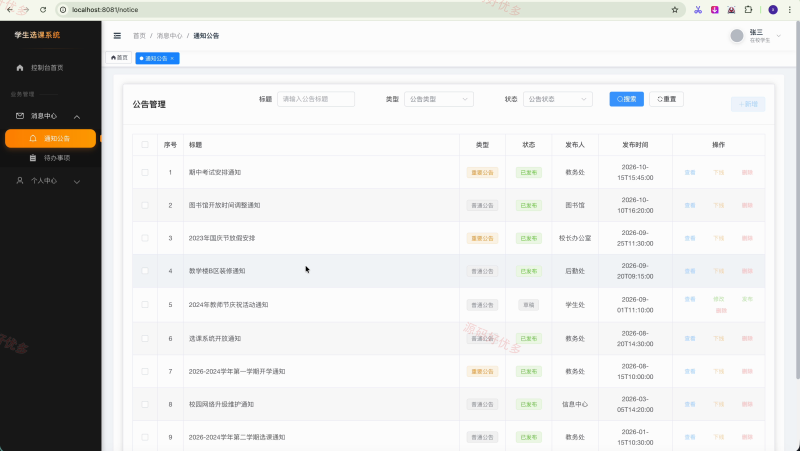Open the browser three-dot menu

pos(789,10)
